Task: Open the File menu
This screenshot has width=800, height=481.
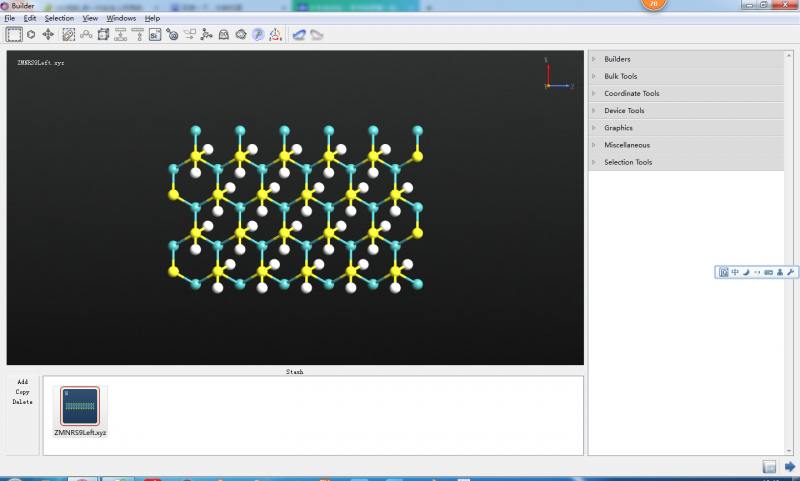Action: pyautogui.click(x=10, y=18)
